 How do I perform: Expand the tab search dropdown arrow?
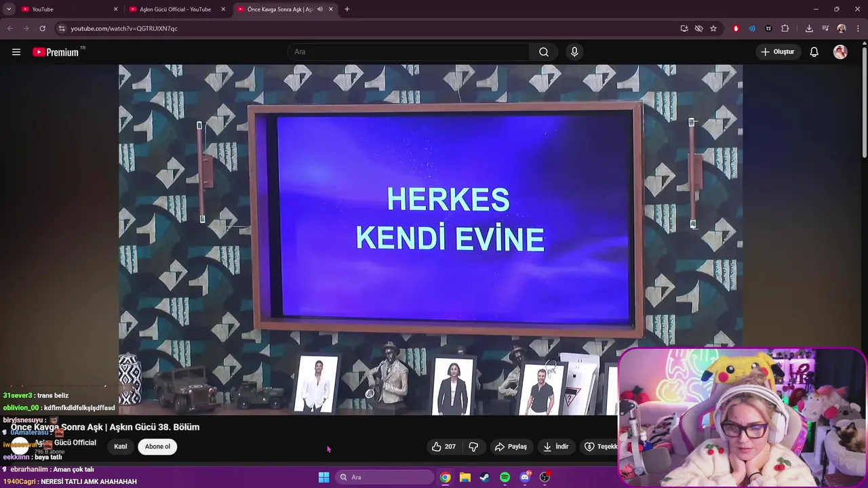9,9
